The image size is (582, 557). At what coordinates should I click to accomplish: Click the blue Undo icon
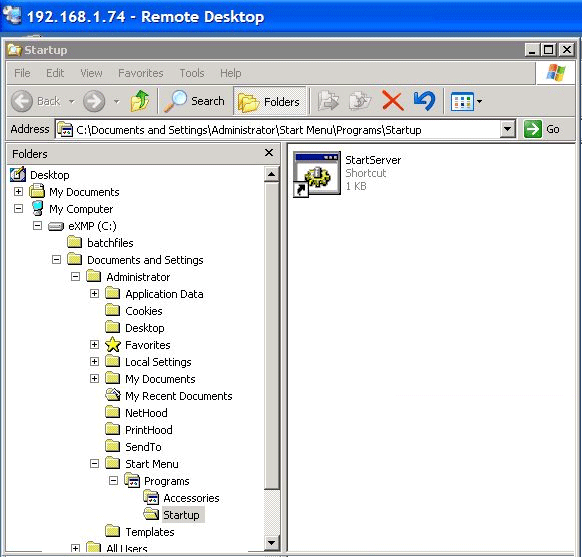(x=424, y=101)
